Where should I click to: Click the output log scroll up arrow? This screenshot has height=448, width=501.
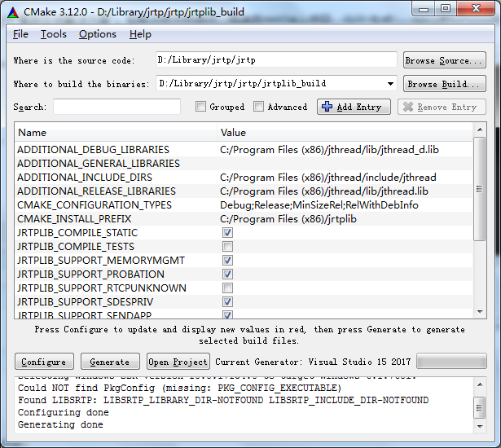[480, 384]
